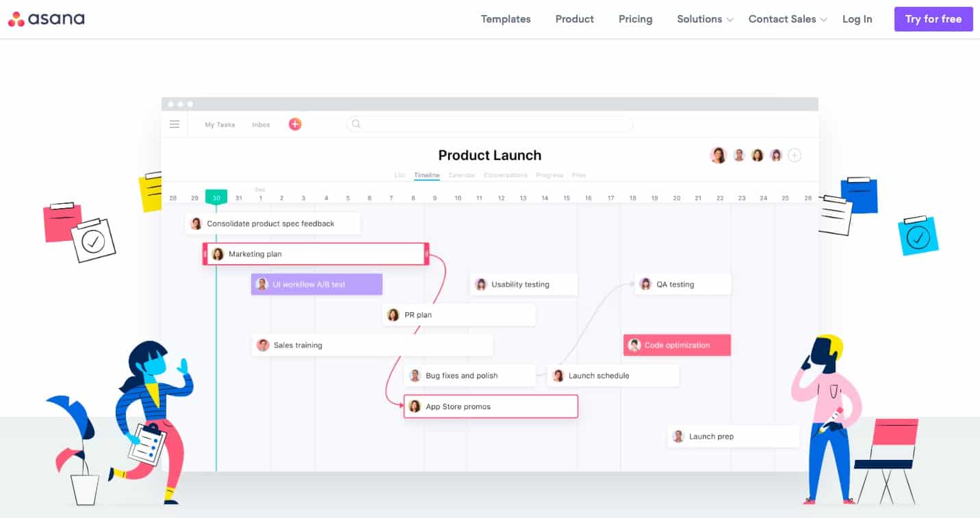980x518 pixels.
Task: Select the red Code optimization task bar
Action: point(677,345)
